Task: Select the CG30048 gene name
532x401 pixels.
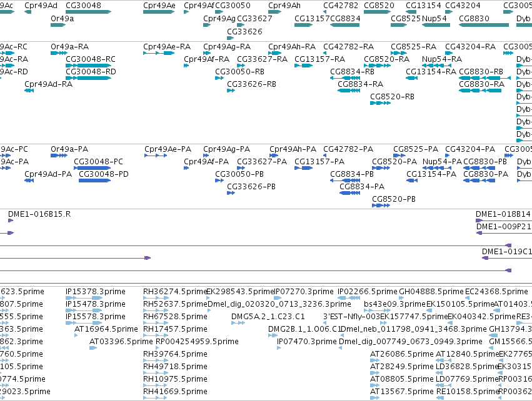Action: point(83,6)
